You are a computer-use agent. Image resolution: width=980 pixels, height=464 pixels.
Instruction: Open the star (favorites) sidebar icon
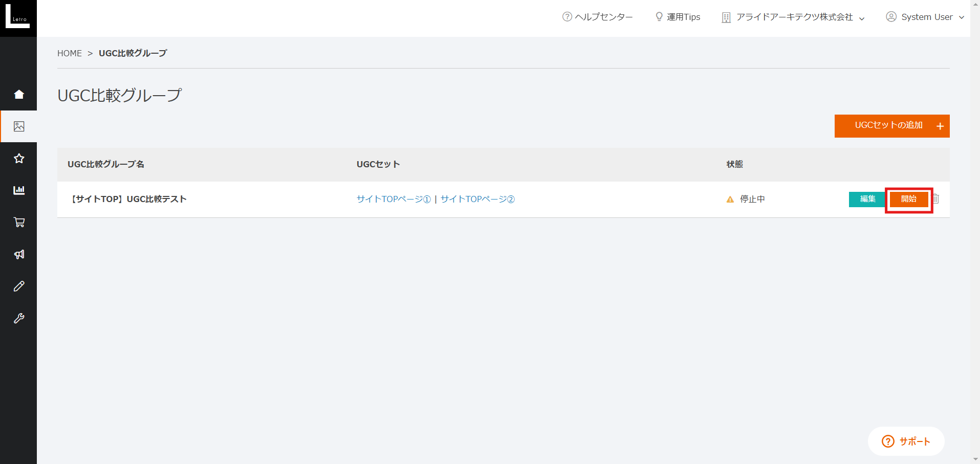[x=18, y=158]
